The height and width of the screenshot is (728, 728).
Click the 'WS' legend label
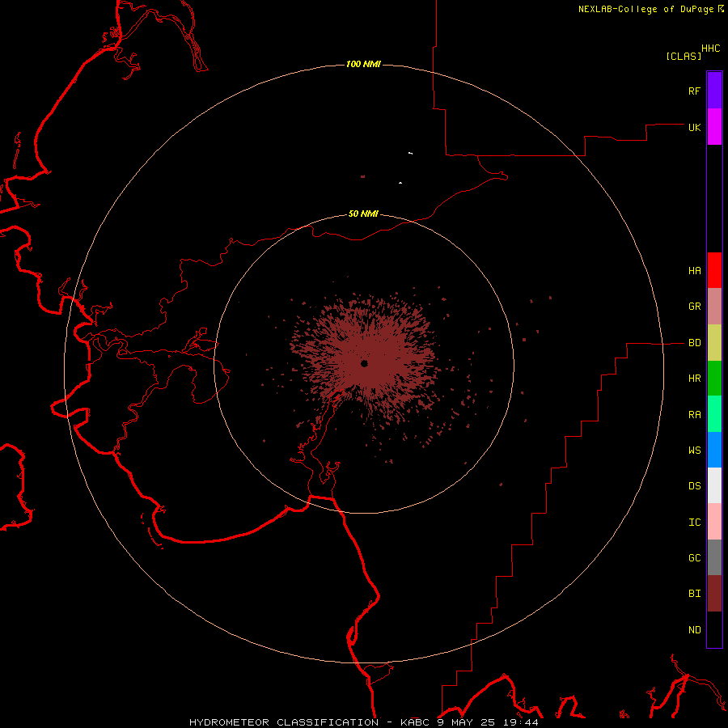694,451
